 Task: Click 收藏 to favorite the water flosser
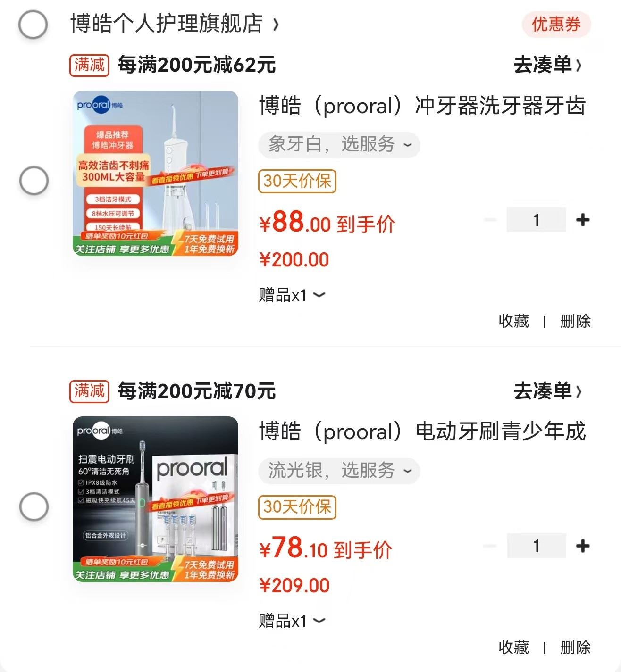(x=513, y=321)
